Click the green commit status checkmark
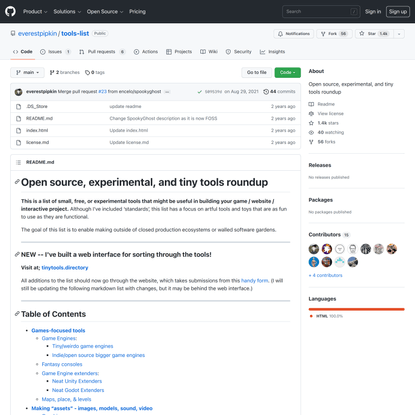Image resolution: width=415 pixels, height=415 pixels. pyautogui.click(x=200, y=92)
